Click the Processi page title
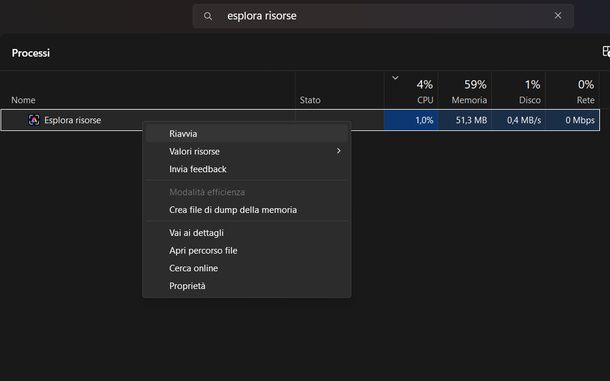Viewport: 610px width, 381px height. click(x=31, y=53)
